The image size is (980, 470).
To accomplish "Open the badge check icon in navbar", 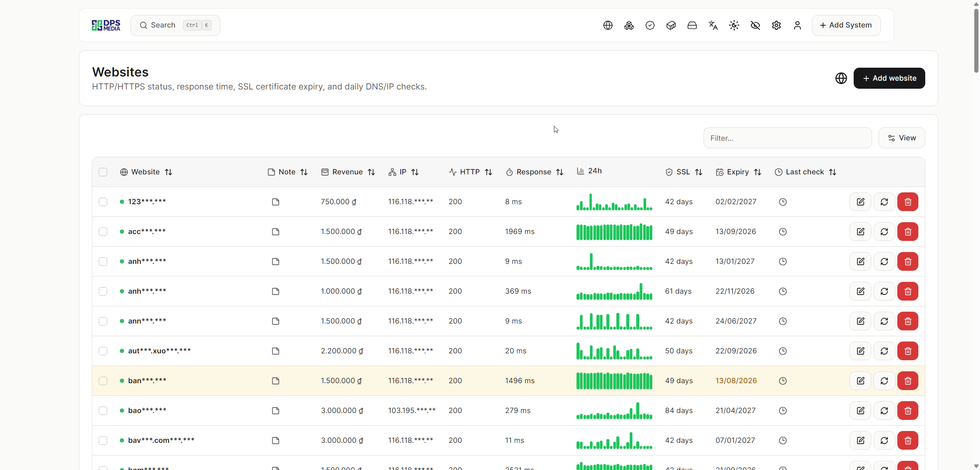I will pos(650,25).
